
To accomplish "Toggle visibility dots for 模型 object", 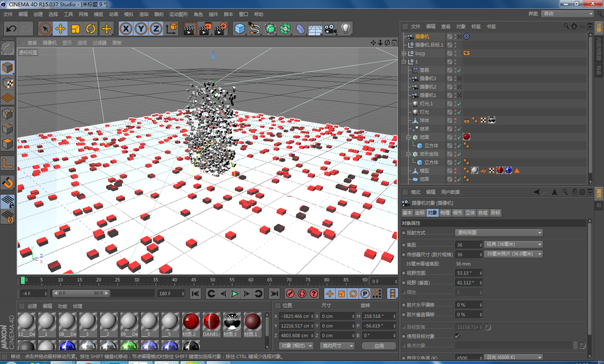I will [x=455, y=171].
